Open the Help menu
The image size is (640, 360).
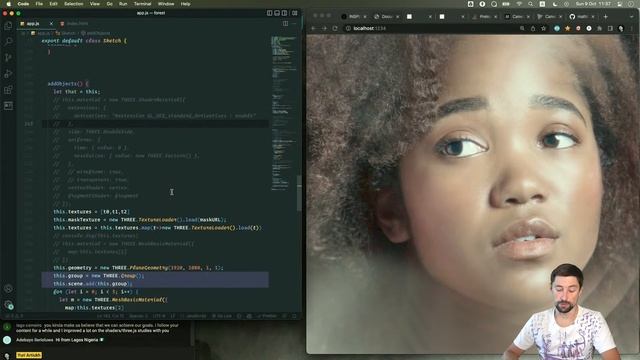coord(186,4)
